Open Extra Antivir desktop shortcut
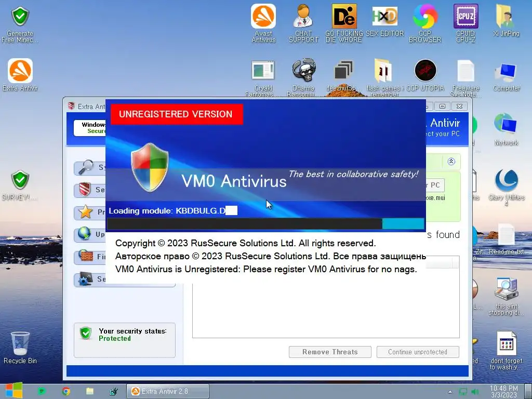This screenshot has width=532, height=399. [20, 75]
